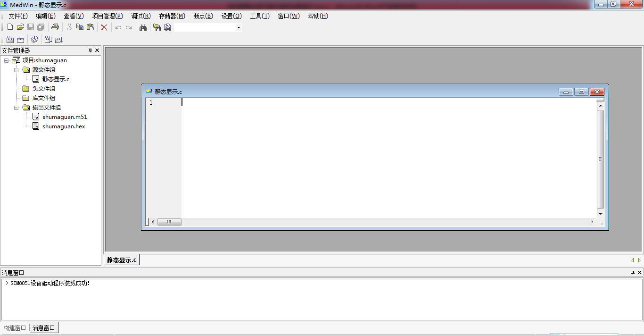
Task: Click the MedWin logo in title bar
Action: click(4, 4)
